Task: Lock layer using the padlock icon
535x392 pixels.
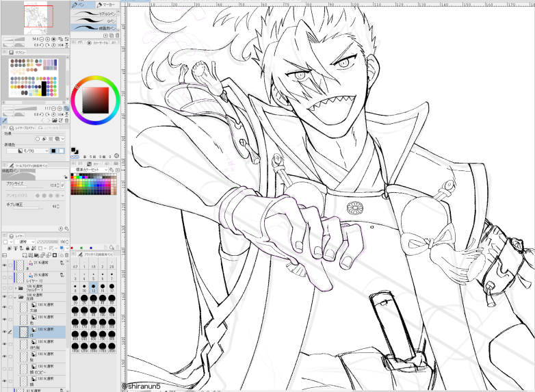Action: point(27,248)
